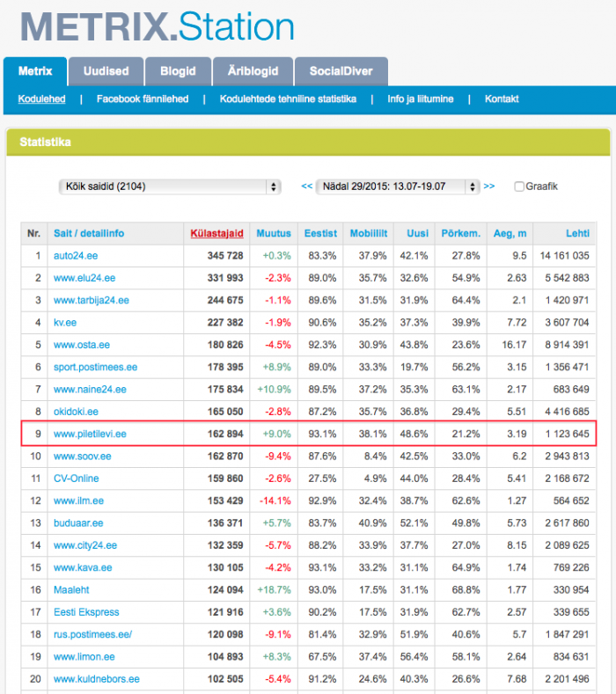The image size is (616, 694).
Task: Open kv.ee site details
Action: point(65,322)
